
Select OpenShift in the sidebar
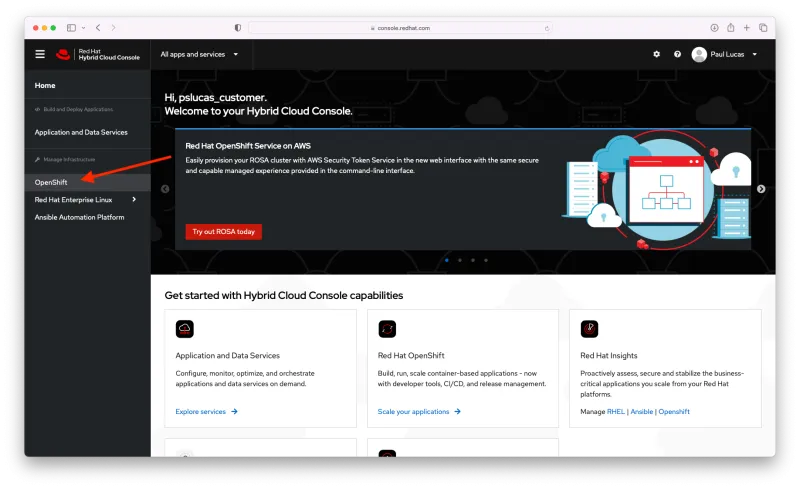(87, 182)
